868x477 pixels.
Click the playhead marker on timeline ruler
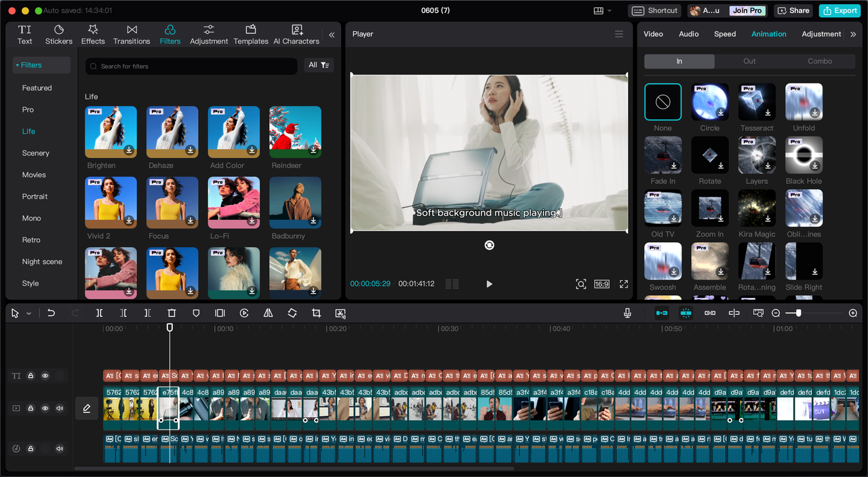[x=170, y=328]
